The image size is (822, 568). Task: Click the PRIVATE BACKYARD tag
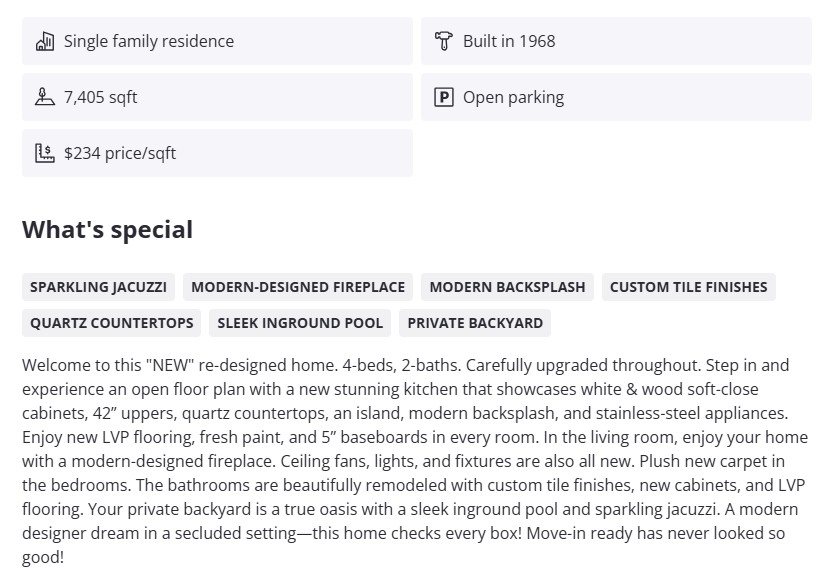click(475, 323)
